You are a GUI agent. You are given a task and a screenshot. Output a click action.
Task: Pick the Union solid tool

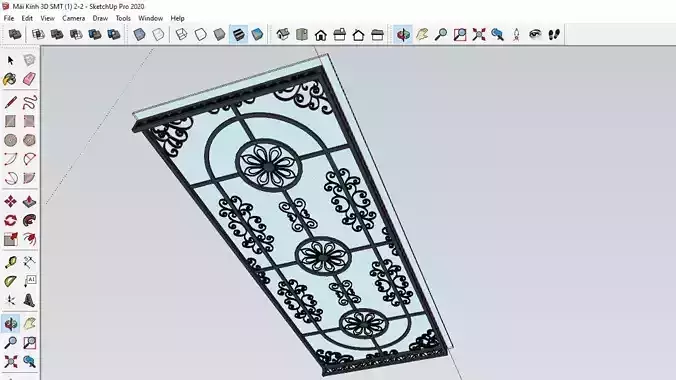tap(57, 34)
